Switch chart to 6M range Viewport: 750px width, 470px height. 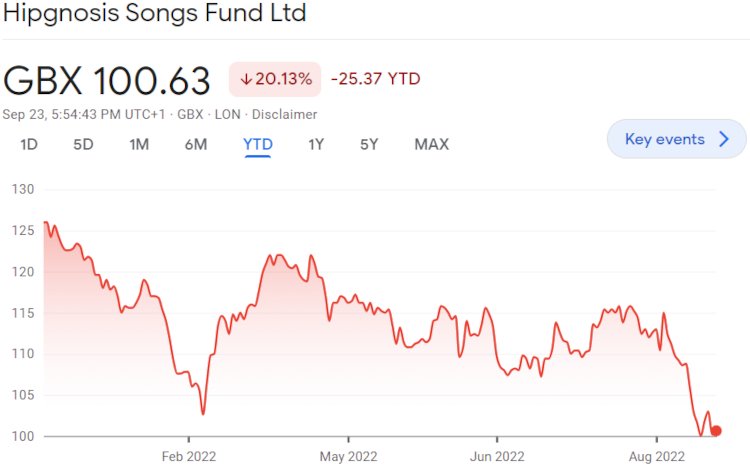196,144
